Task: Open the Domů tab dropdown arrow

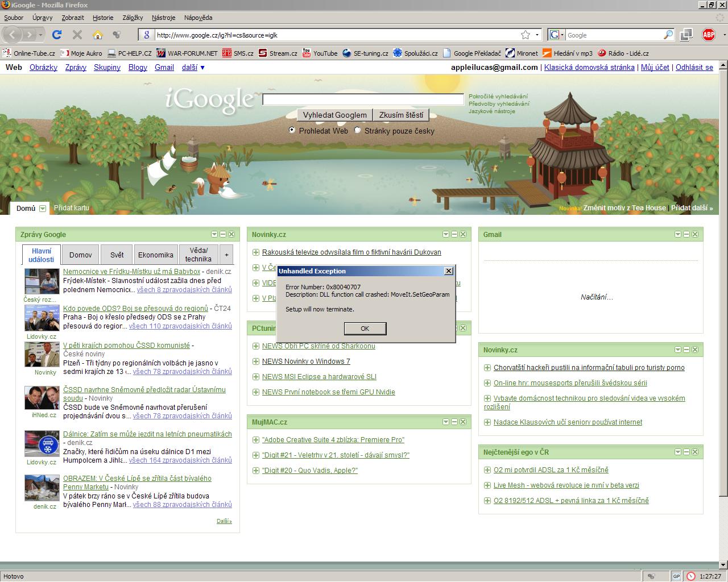Action: click(x=43, y=209)
